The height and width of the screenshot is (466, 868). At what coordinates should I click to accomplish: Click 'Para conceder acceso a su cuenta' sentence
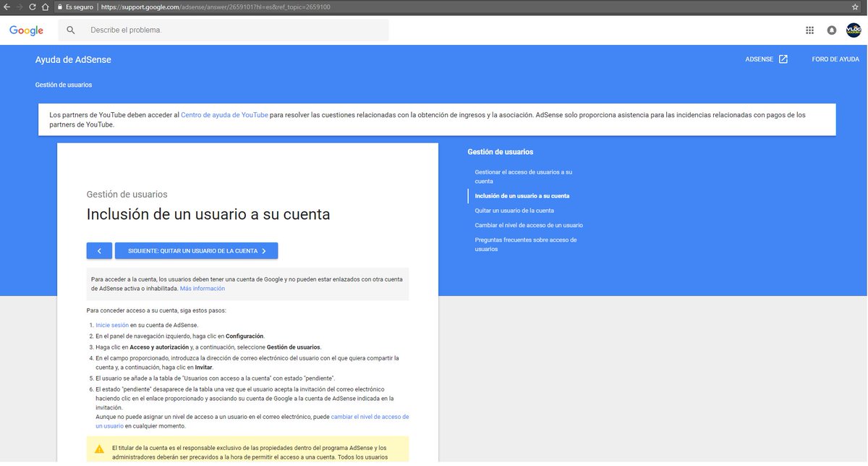click(x=156, y=310)
